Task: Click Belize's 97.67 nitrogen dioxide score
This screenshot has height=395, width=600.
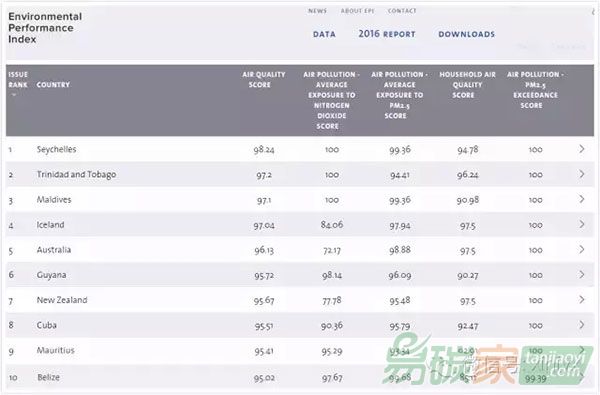Action: (332, 378)
